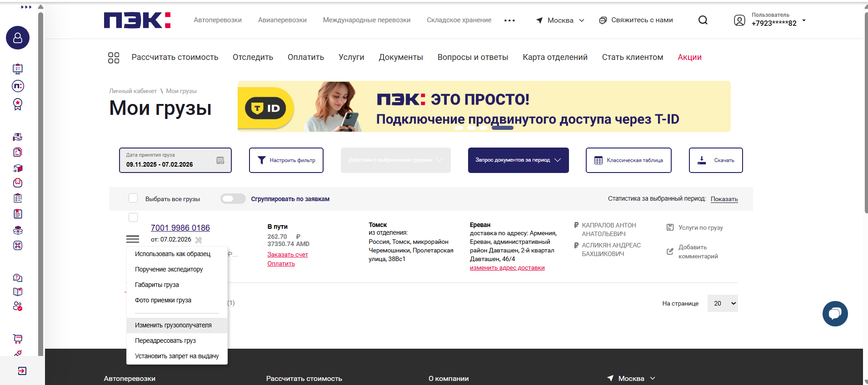Select the active banner slide indicator
Screen dimensions: 868x385
(502, 128)
